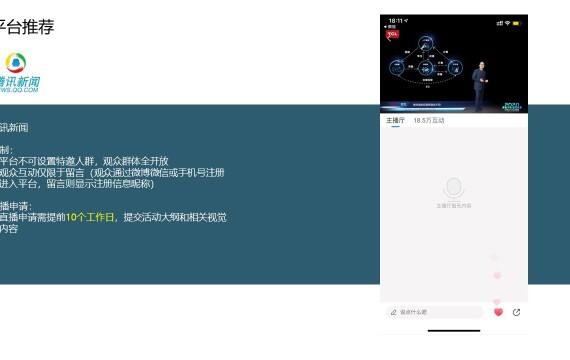The width and height of the screenshot is (570, 360).
Task: Click the highlighted text 10个工作日
Action: click(x=90, y=217)
